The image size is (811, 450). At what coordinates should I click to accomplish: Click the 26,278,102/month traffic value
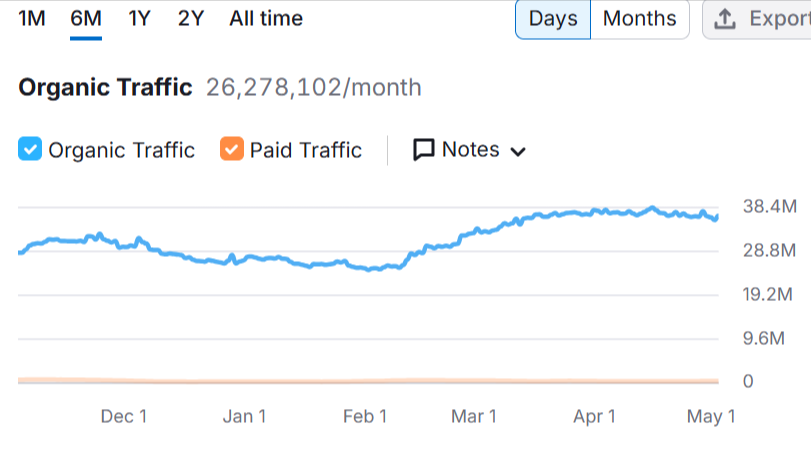(313, 88)
